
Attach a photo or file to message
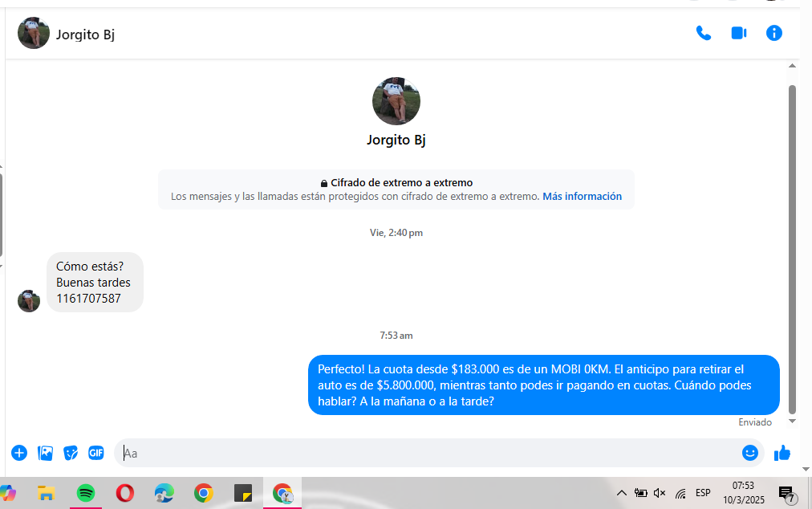46,453
